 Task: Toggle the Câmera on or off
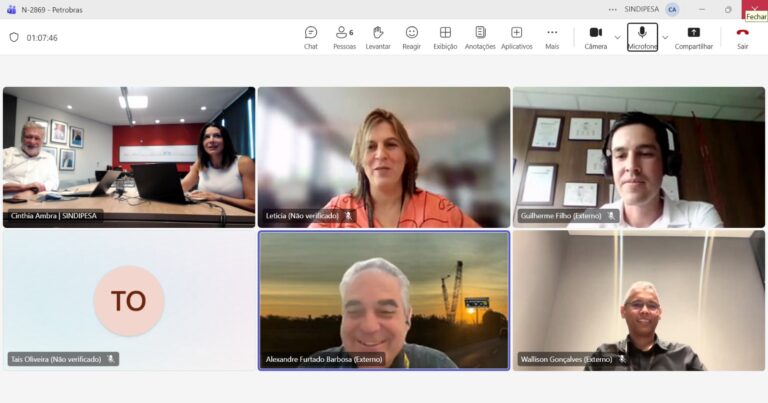[x=596, y=37]
